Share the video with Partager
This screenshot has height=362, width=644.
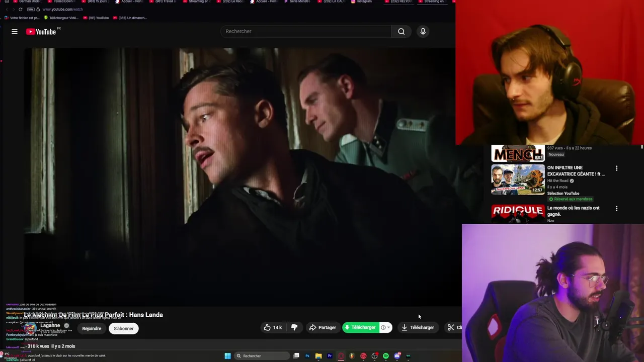click(323, 327)
